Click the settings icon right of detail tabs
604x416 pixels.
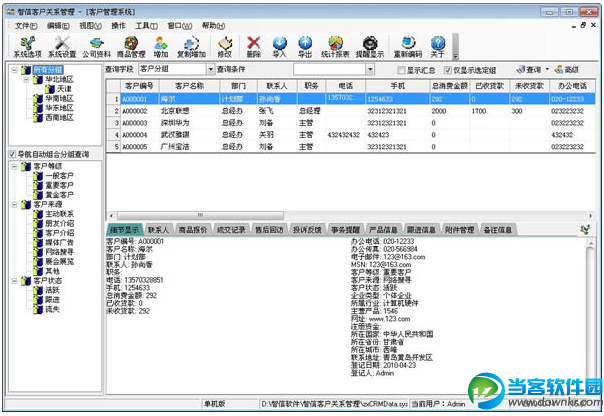click(x=585, y=230)
